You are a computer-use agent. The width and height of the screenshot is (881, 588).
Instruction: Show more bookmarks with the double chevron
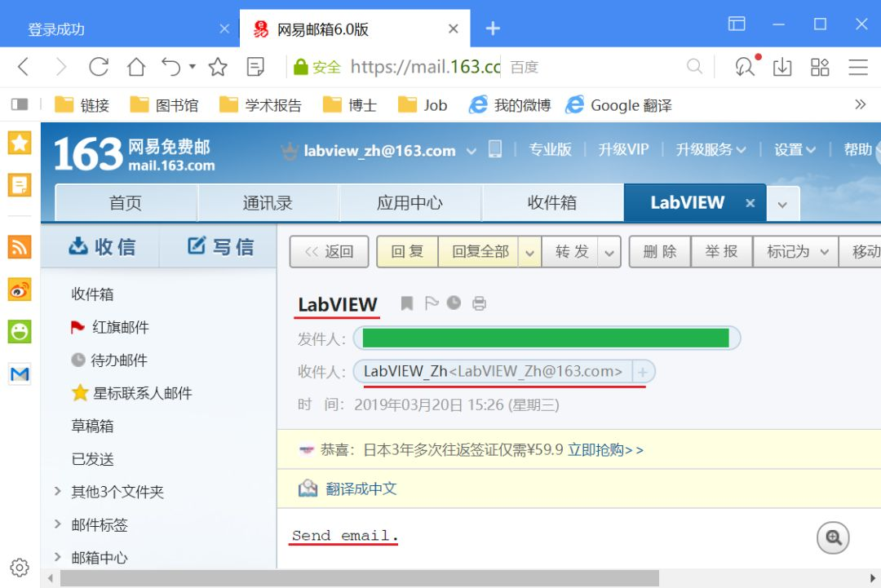click(x=860, y=104)
